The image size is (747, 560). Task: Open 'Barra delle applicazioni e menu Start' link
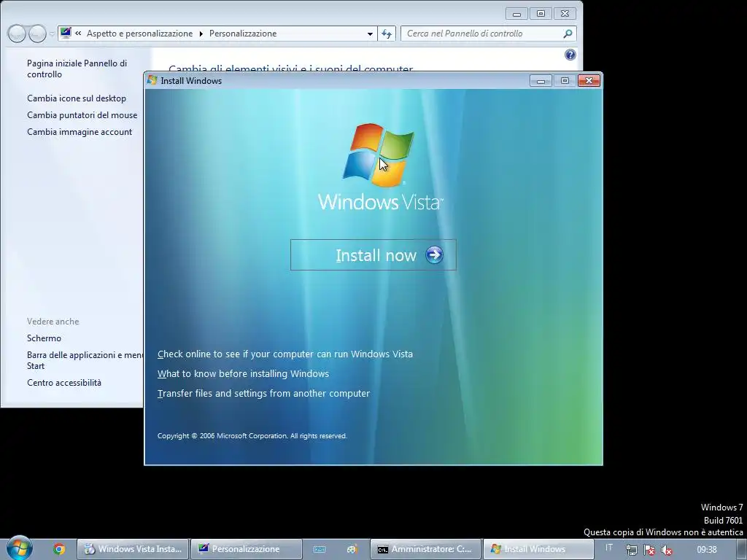point(85,360)
